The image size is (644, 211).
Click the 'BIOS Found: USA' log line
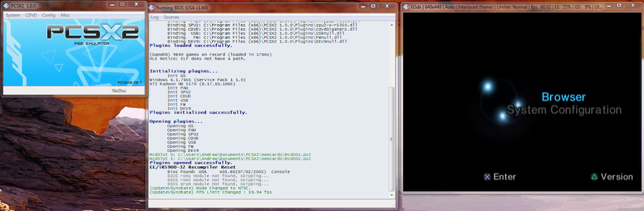[229, 172]
